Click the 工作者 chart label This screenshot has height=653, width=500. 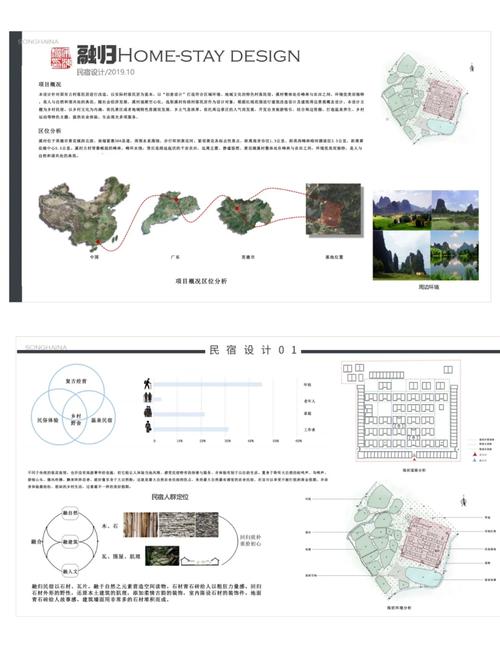(309, 429)
